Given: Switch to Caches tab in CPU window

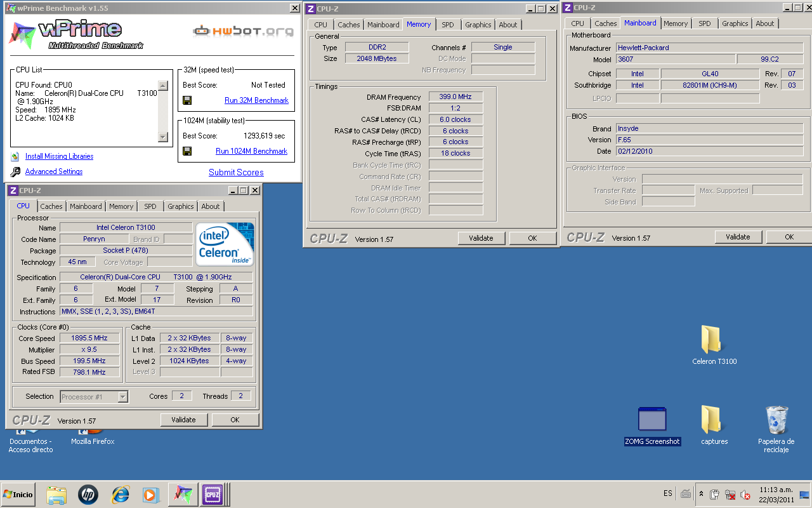Looking at the screenshot, I should (x=51, y=206).
